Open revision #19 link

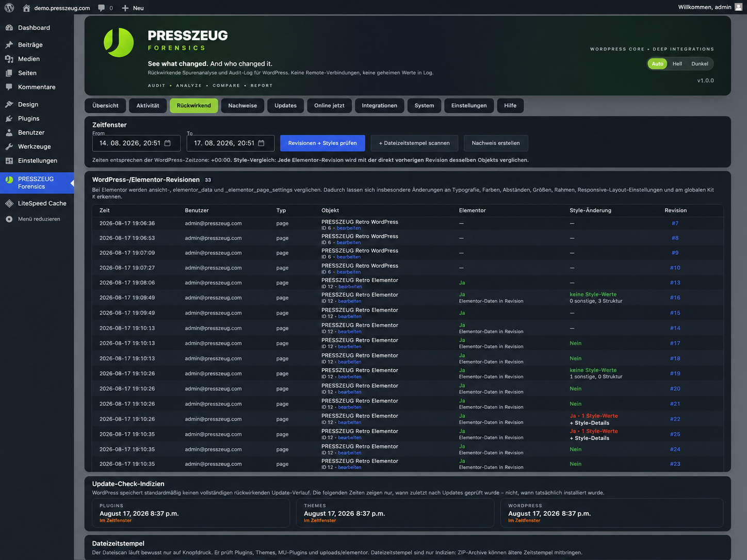pos(675,373)
